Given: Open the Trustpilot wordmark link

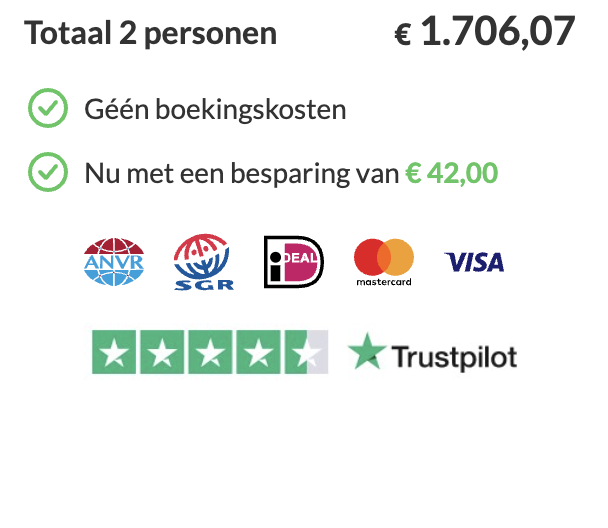Looking at the screenshot, I should [x=455, y=355].
